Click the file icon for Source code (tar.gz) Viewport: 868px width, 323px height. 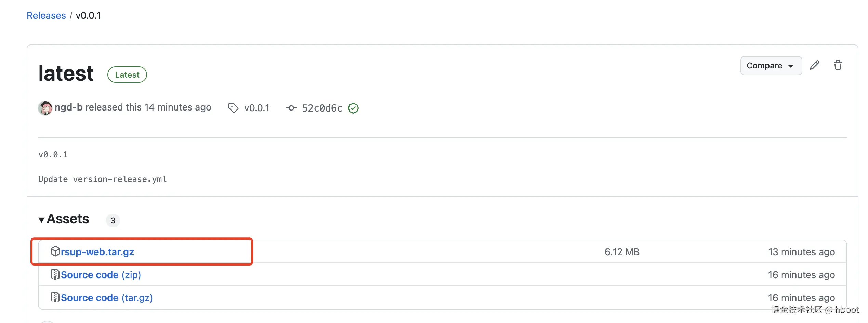(55, 297)
